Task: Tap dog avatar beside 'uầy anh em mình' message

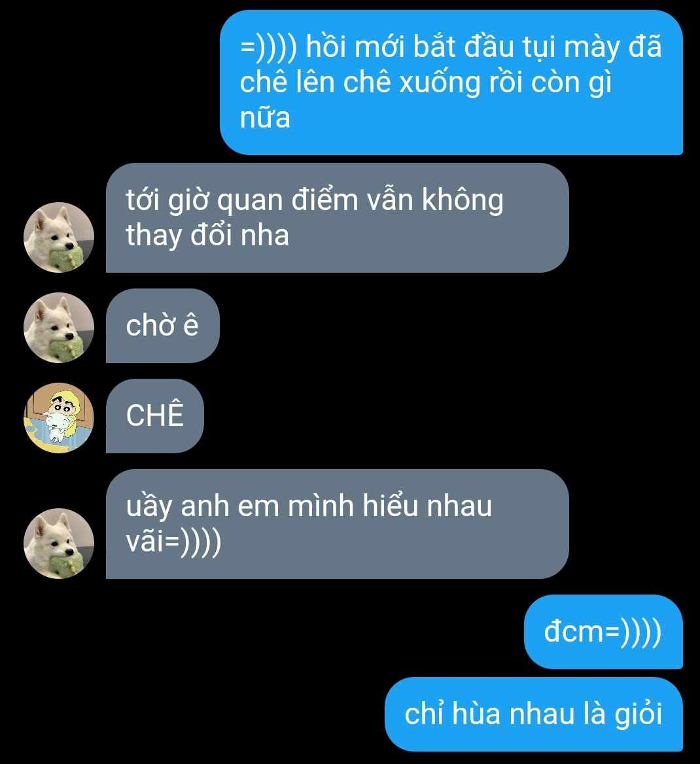Action: 59,544
